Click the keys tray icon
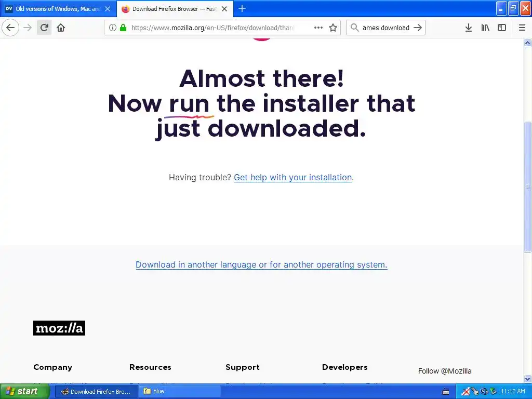Image resolution: width=532 pixels, height=399 pixels. pyautogui.click(x=475, y=392)
